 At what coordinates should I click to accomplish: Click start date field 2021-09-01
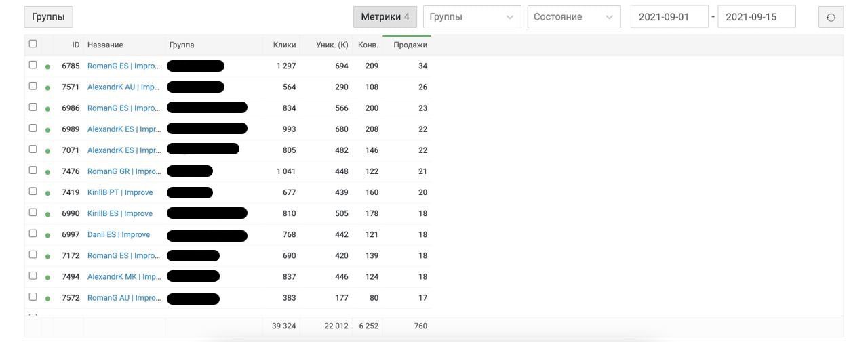tap(669, 17)
